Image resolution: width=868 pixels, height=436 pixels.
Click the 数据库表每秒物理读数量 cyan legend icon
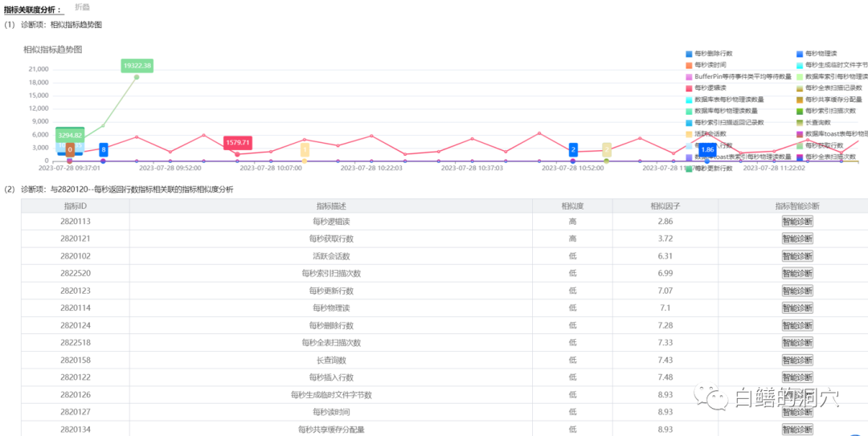coord(689,100)
